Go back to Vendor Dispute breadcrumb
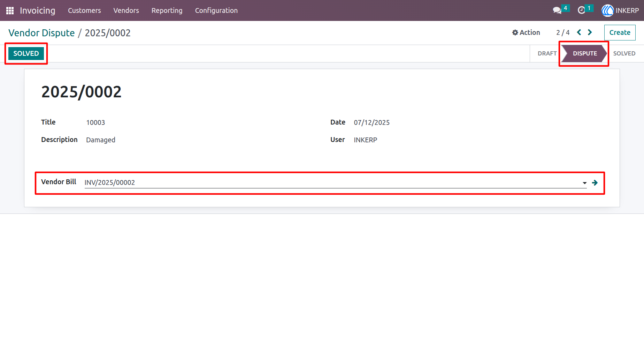This screenshot has width=644, height=337. [x=41, y=33]
